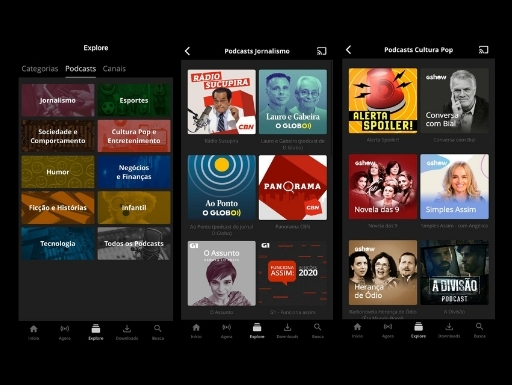Switch to the Categorias tab
Screen dimensions: 512x385
pos(40,69)
